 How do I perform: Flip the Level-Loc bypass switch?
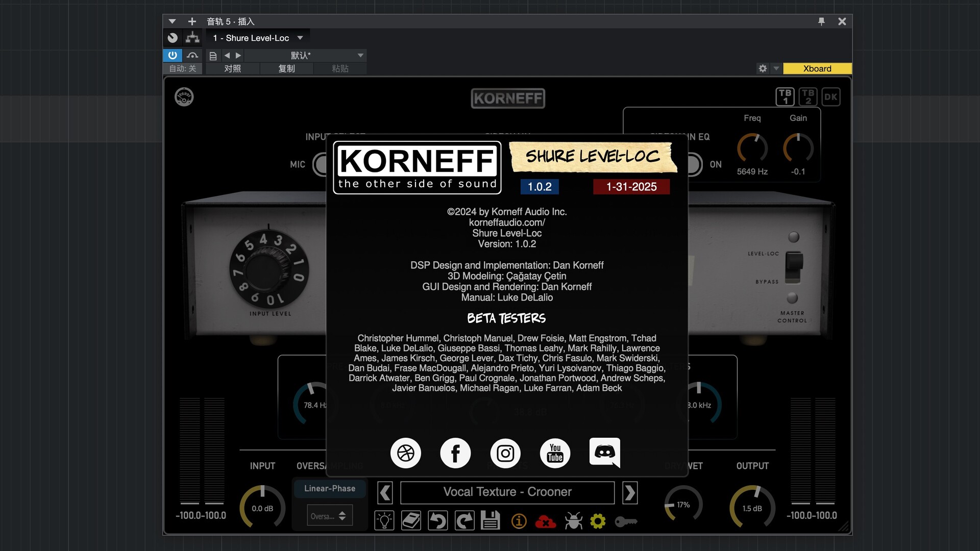click(793, 267)
